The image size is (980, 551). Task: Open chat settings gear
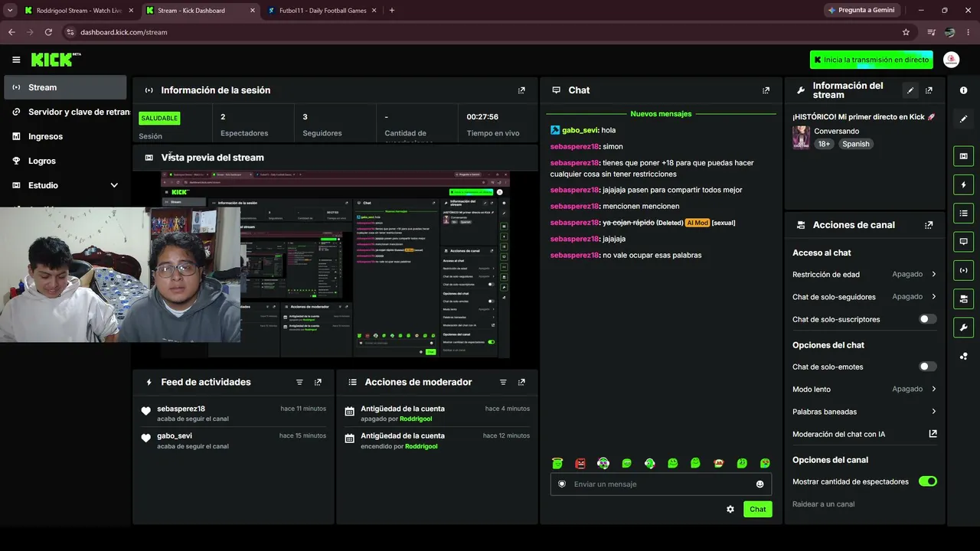pos(730,509)
